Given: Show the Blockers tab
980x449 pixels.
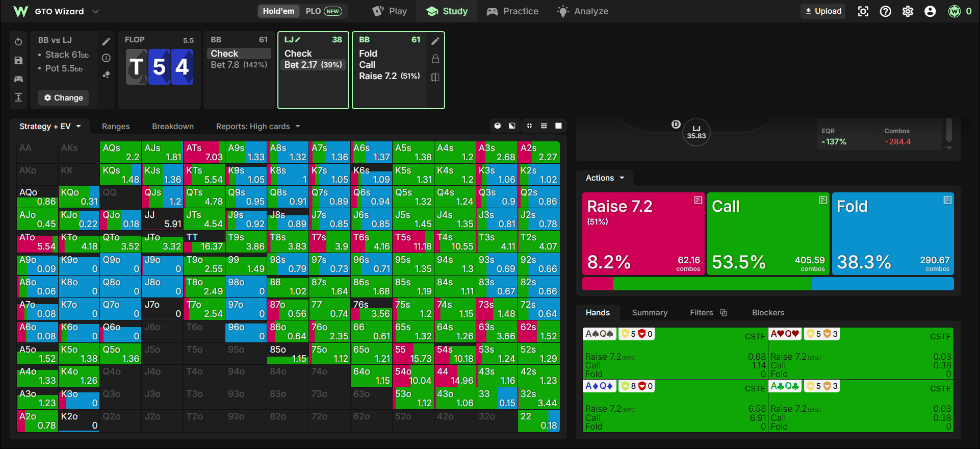Looking at the screenshot, I should 768,313.
